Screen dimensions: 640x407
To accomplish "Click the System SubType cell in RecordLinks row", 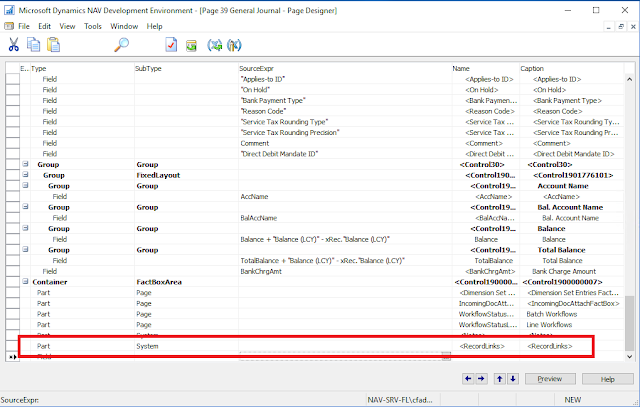I will tap(187, 346).
